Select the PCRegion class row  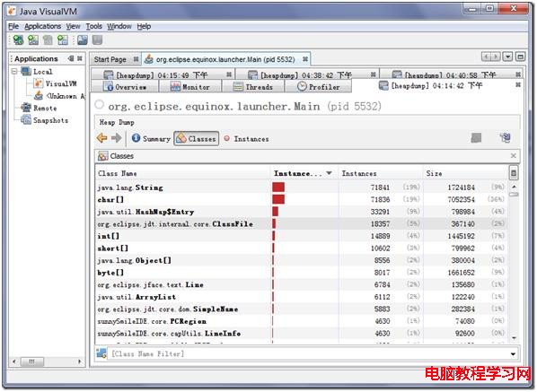pos(302,321)
